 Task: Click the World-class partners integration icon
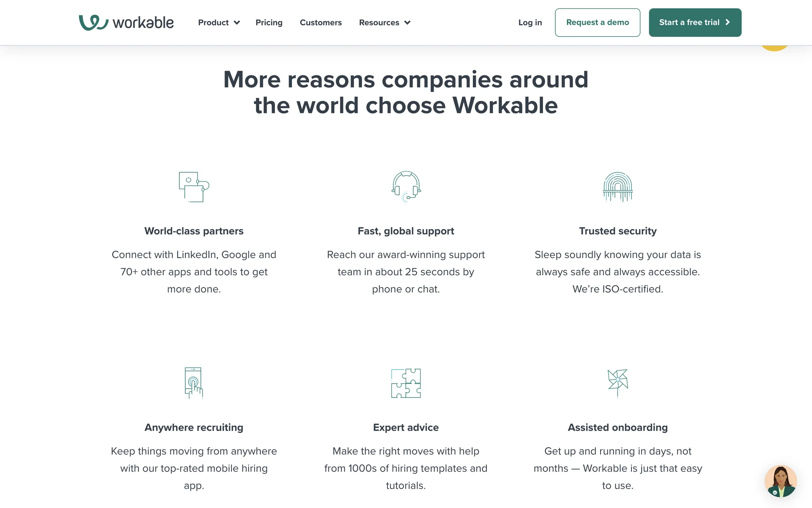click(x=194, y=187)
